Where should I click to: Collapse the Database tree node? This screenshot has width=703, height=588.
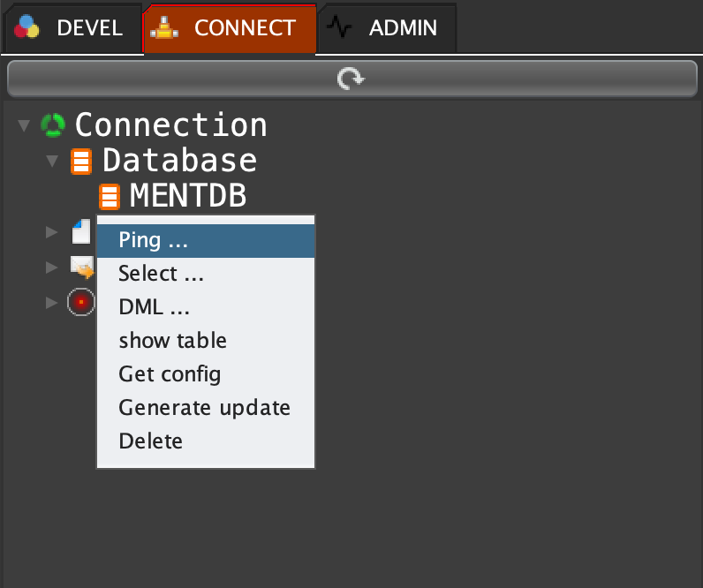tap(52, 162)
